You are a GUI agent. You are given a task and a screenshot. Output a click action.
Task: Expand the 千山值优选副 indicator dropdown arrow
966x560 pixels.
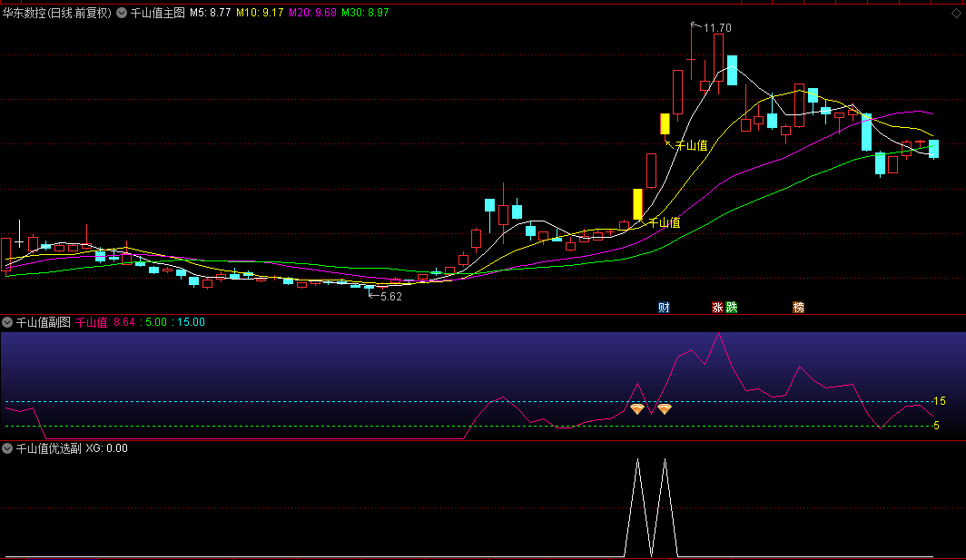(x=7, y=448)
